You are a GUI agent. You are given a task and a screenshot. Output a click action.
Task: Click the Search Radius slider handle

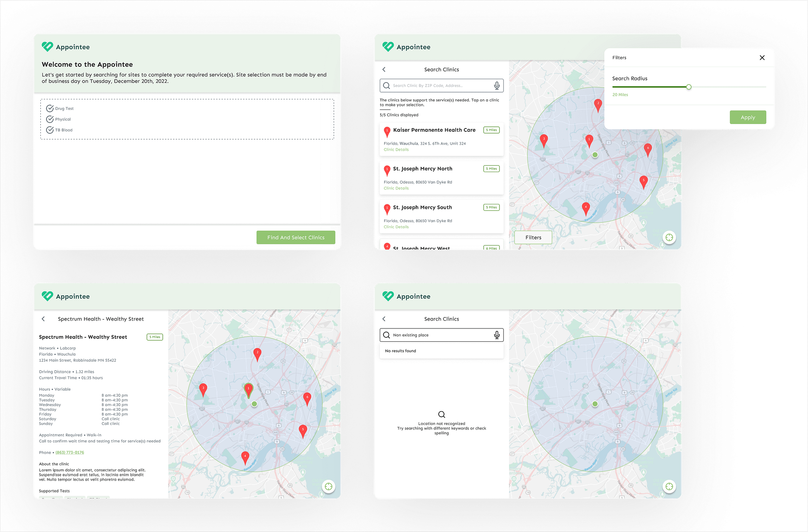point(688,87)
